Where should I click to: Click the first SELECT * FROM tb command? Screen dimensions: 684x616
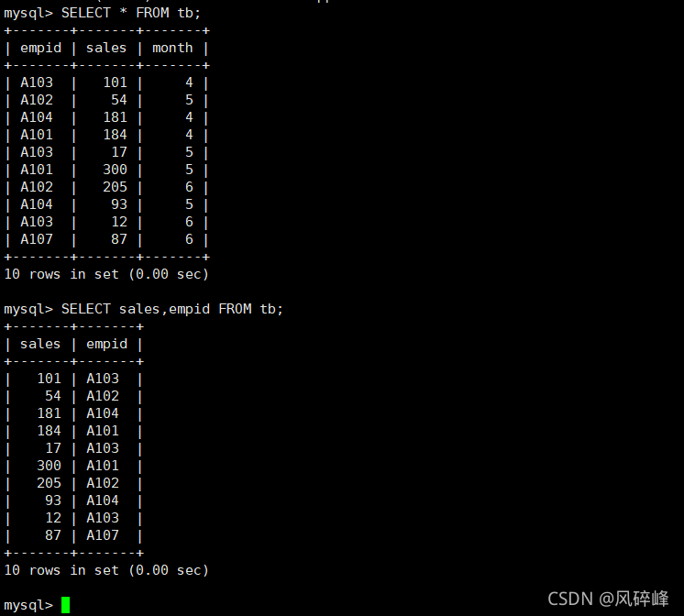pyautogui.click(x=131, y=13)
